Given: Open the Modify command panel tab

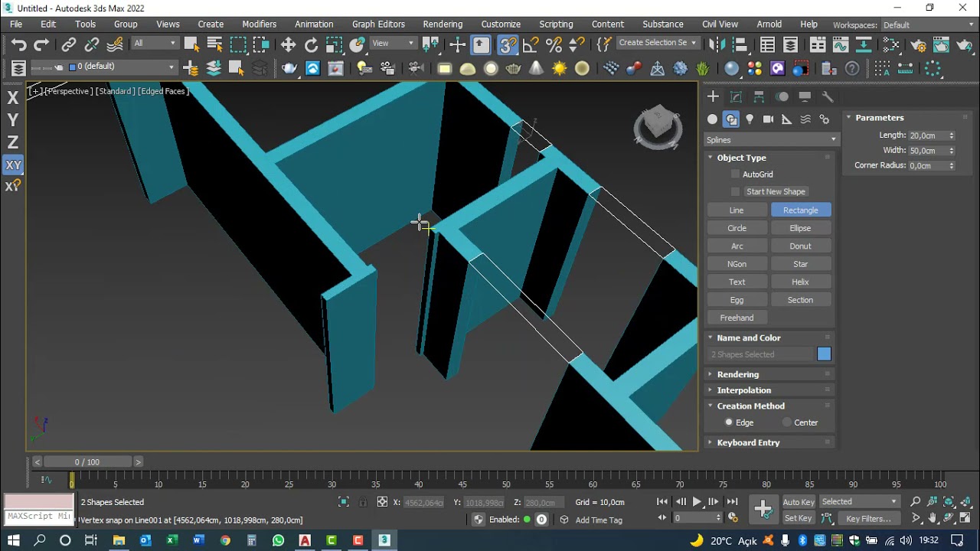Looking at the screenshot, I should tap(736, 96).
